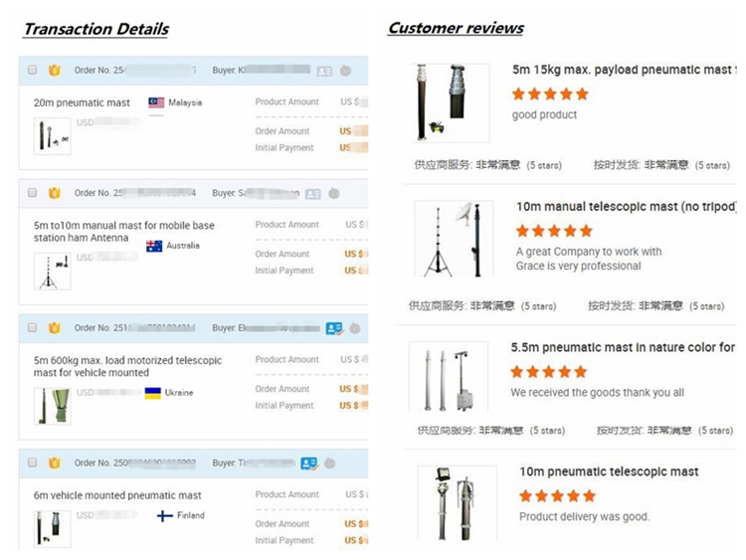Open buyer contact card for Malaysia order
The width and height of the screenshot is (746, 560).
pyautogui.click(x=324, y=71)
